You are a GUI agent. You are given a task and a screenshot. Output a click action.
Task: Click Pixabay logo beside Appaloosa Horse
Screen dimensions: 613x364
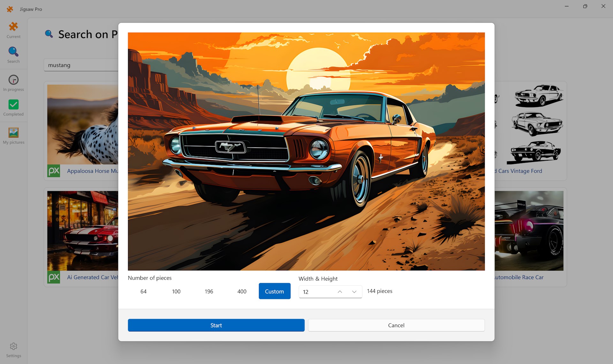pos(54,171)
